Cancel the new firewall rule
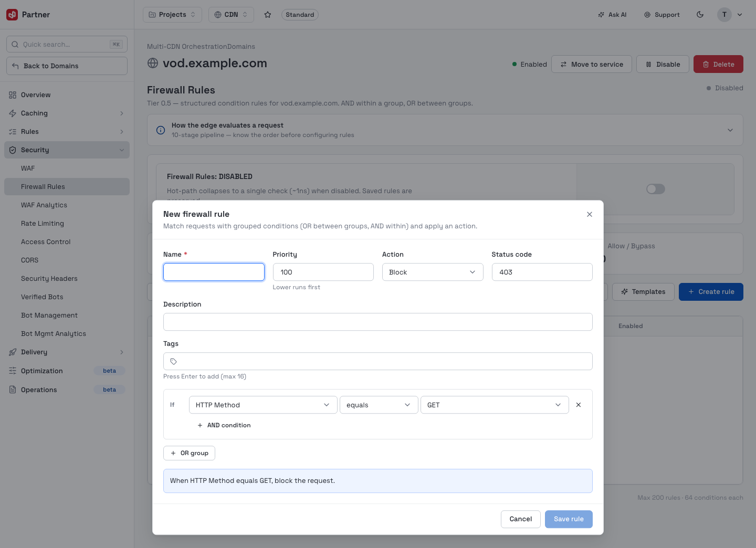Image resolution: width=756 pixels, height=548 pixels. [x=521, y=519]
